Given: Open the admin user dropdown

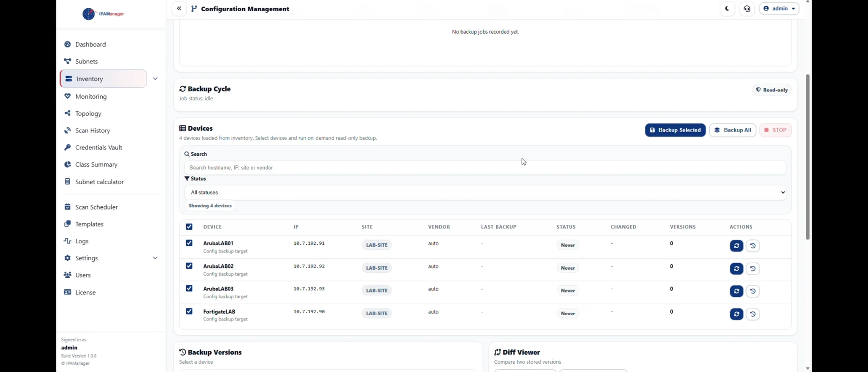Looking at the screenshot, I should click(x=779, y=9).
